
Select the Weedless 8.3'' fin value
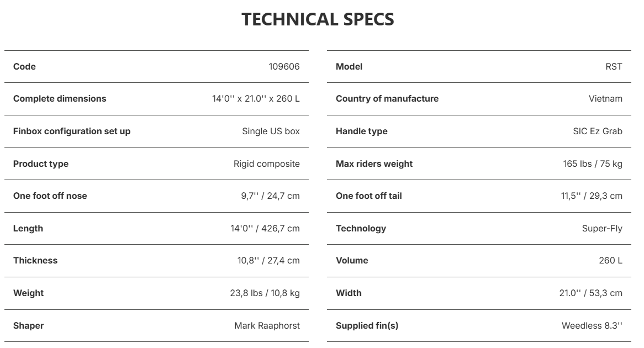[592, 325]
